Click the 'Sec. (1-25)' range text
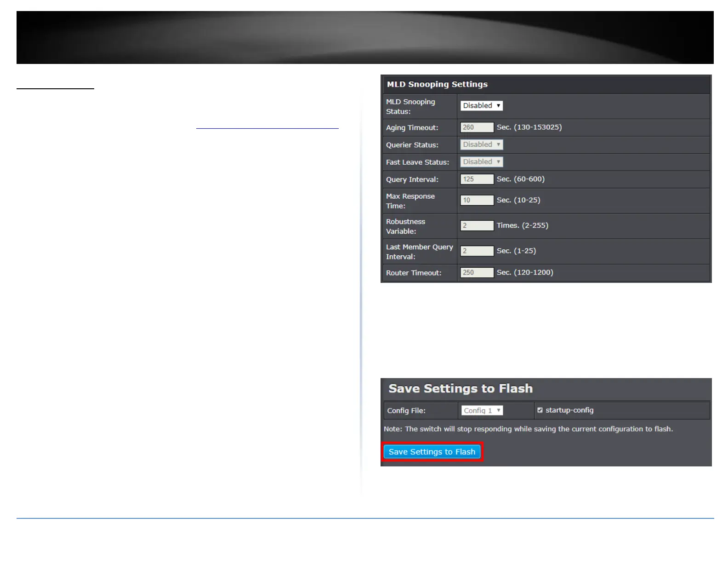The width and height of the screenshot is (728, 563). 516,251
